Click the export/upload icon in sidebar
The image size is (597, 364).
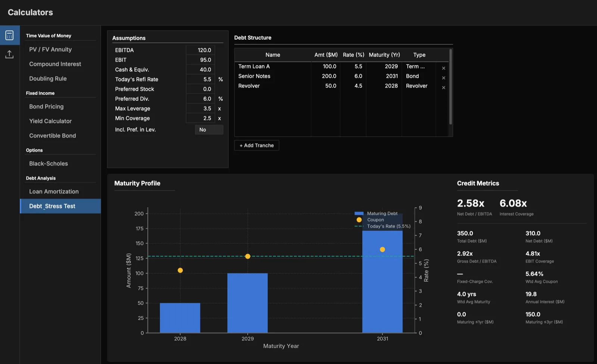[10, 54]
